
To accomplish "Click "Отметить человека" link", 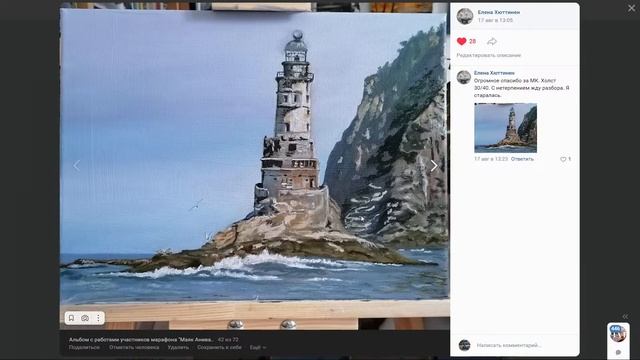I will pyautogui.click(x=134, y=347).
